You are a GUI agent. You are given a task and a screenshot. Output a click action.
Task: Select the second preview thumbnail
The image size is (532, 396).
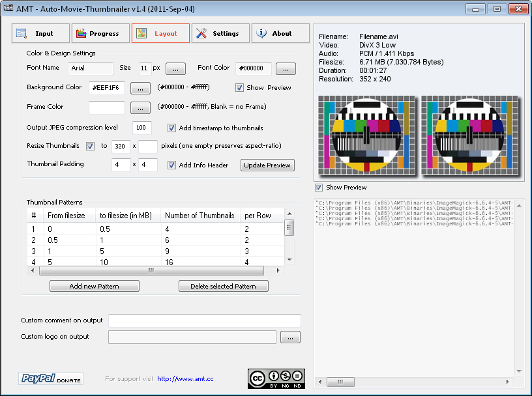pyautogui.click(x=469, y=135)
